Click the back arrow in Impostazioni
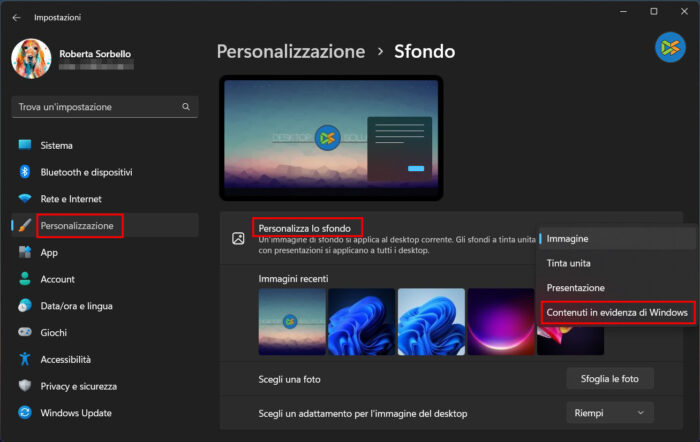Viewport: 700px width, 442px height. click(x=17, y=17)
